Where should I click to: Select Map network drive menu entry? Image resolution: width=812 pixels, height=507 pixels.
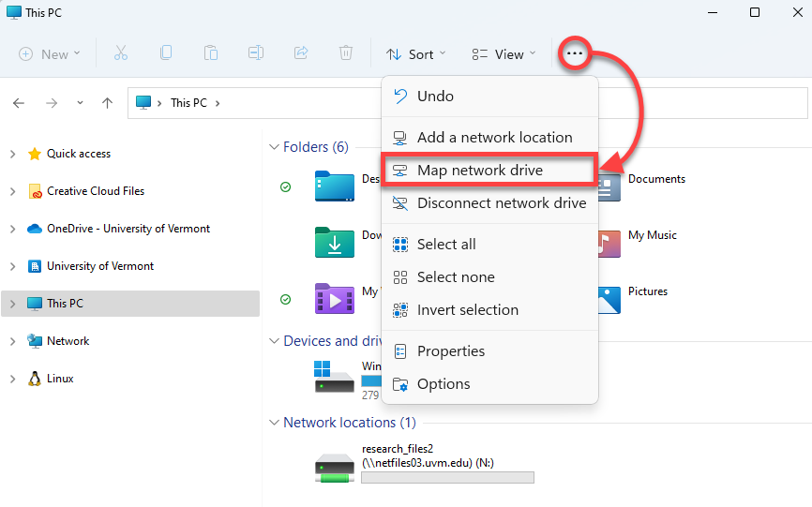pos(489,170)
